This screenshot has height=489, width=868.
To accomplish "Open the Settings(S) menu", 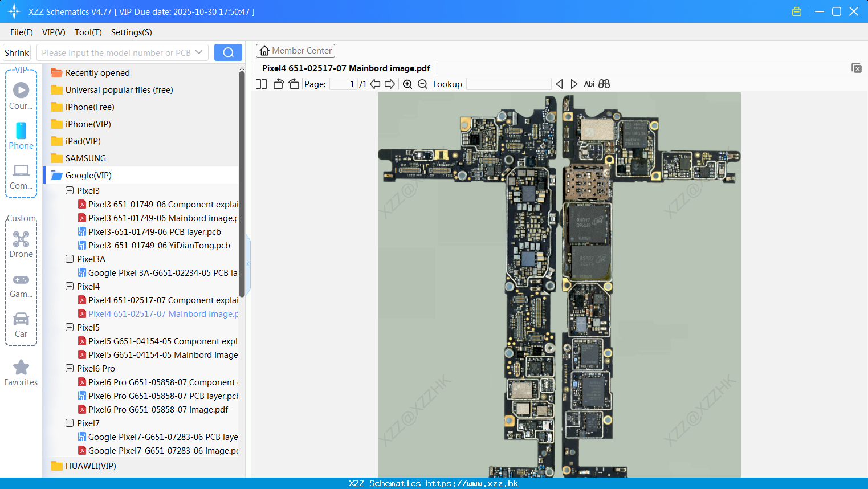I will point(132,32).
